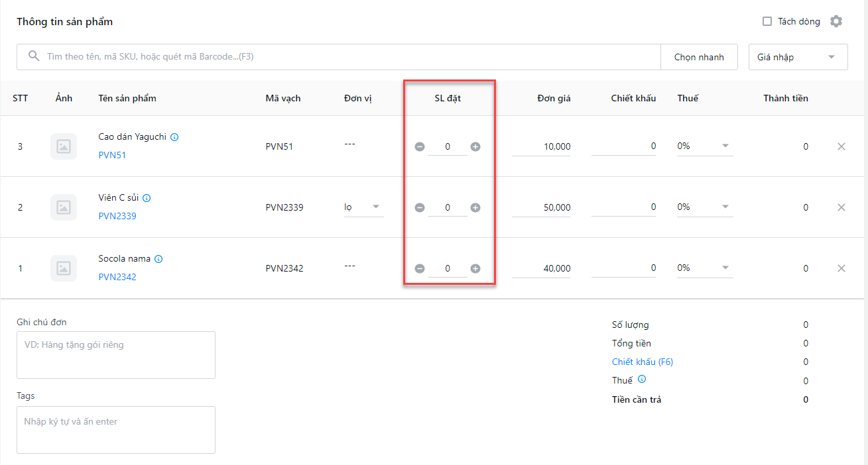The image size is (868, 465).
Task: Click the Chiết khấu column header
Action: point(633,98)
